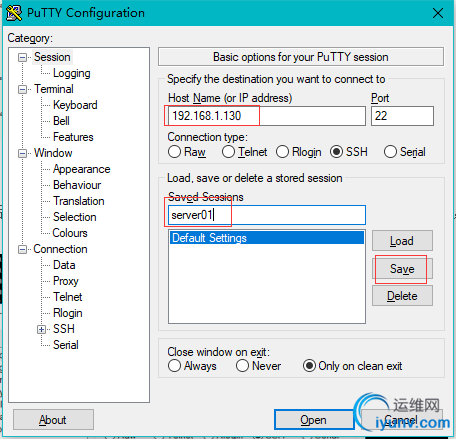Select Default Settings in session list

pos(267,238)
